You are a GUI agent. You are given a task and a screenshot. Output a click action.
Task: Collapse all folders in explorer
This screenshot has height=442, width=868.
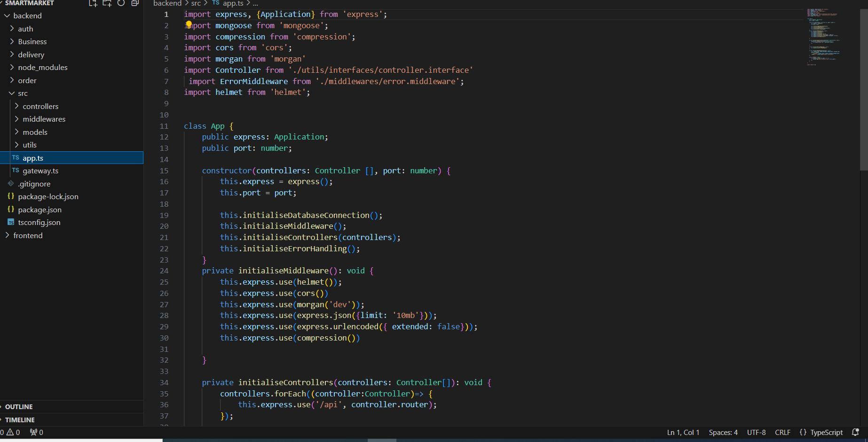tap(135, 3)
